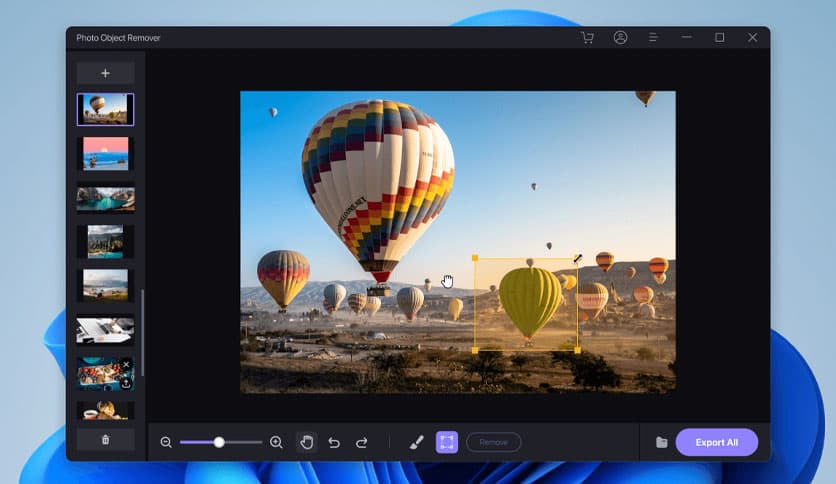
Task: Zoom out with the minus magnifier
Action: (166, 442)
